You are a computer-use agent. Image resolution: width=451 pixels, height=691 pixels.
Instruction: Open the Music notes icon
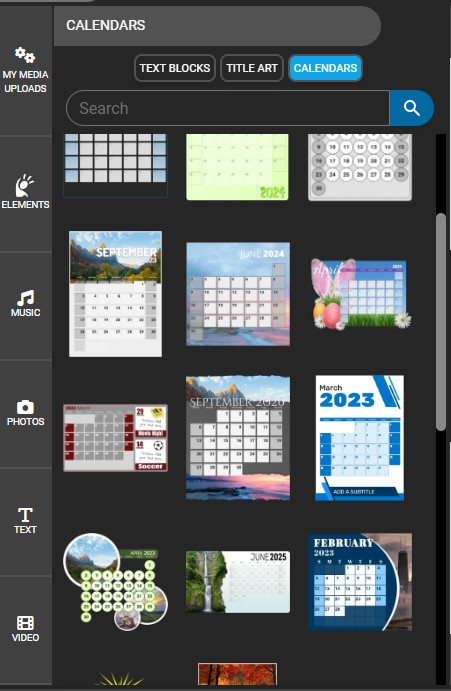(x=25, y=298)
